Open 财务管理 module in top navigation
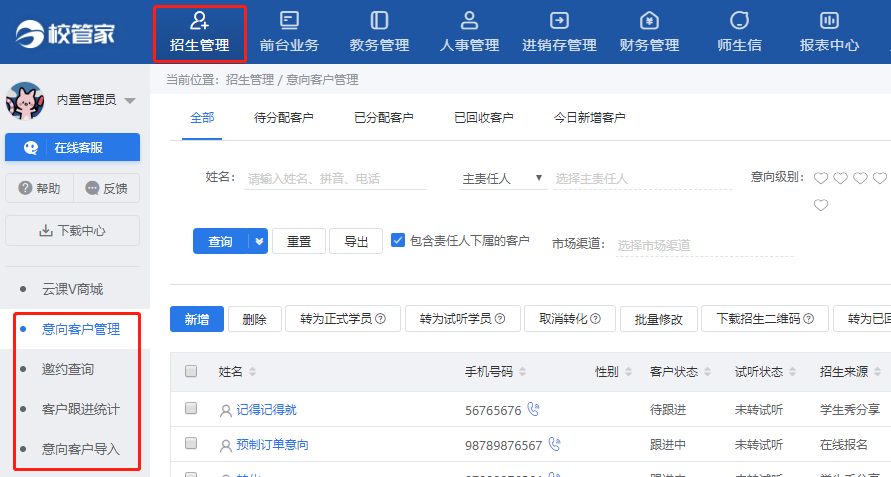 click(x=649, y=33)
